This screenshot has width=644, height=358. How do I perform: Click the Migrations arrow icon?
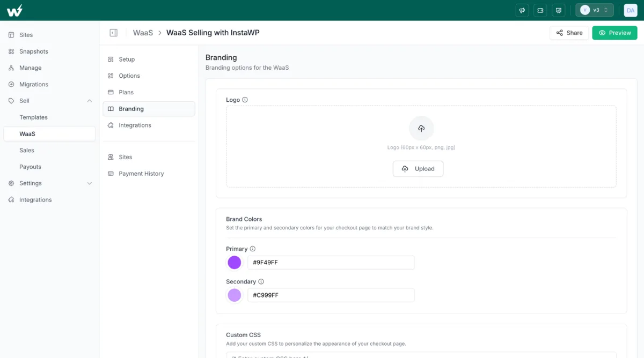(x=11, y=85)
